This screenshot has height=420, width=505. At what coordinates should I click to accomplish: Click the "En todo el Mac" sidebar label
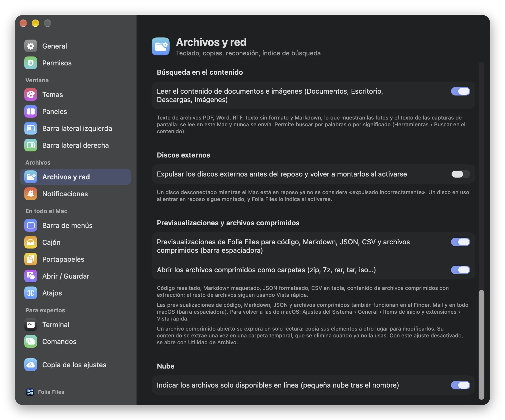(x=46, y=211)
